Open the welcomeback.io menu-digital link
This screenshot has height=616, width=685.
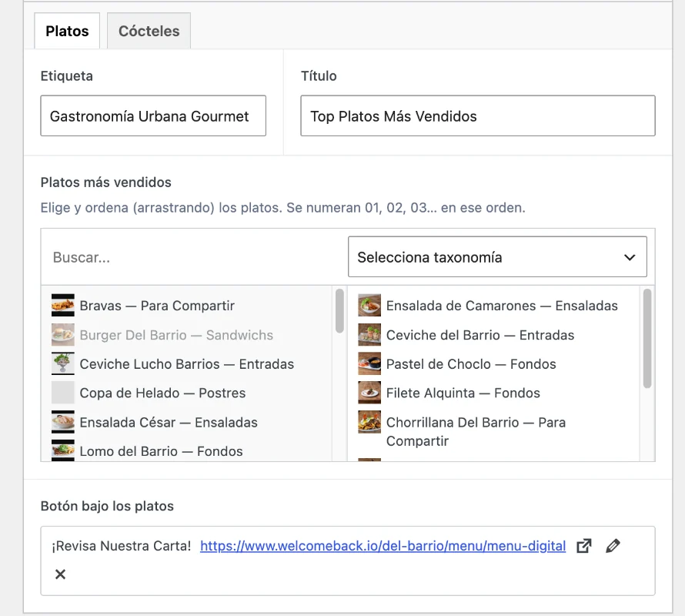[383, 546]
